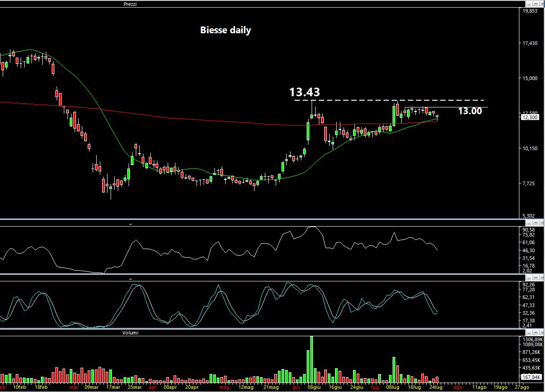Image resolution: width=545 pixels, height=392 pixels.
Task: Click the 31,54 oscillator scale value
Action: pos(528,258)
